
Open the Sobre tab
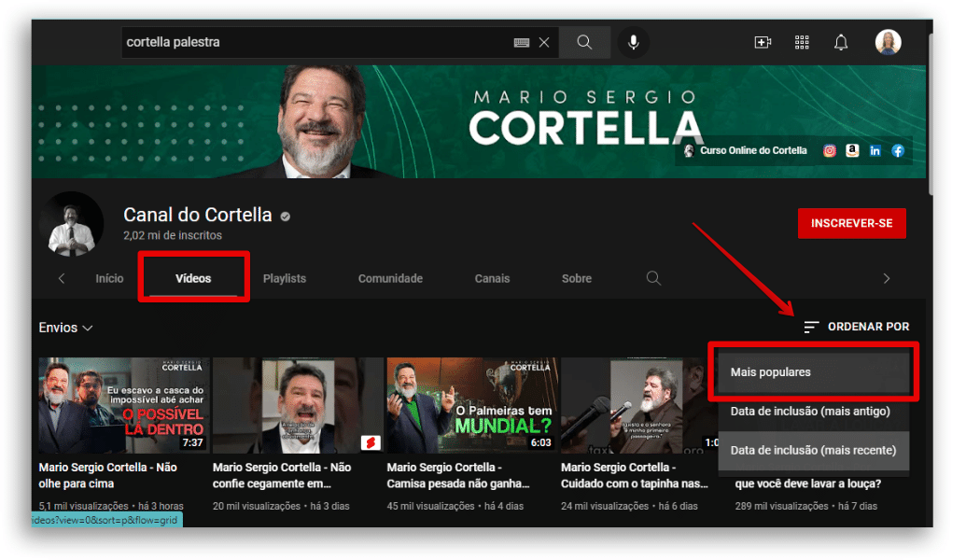(576, 278)
